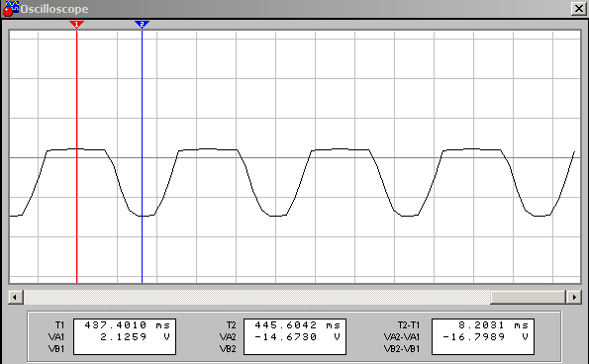
Task: Select the T1 value 437.4010 ms
Action: coord(127,325)
